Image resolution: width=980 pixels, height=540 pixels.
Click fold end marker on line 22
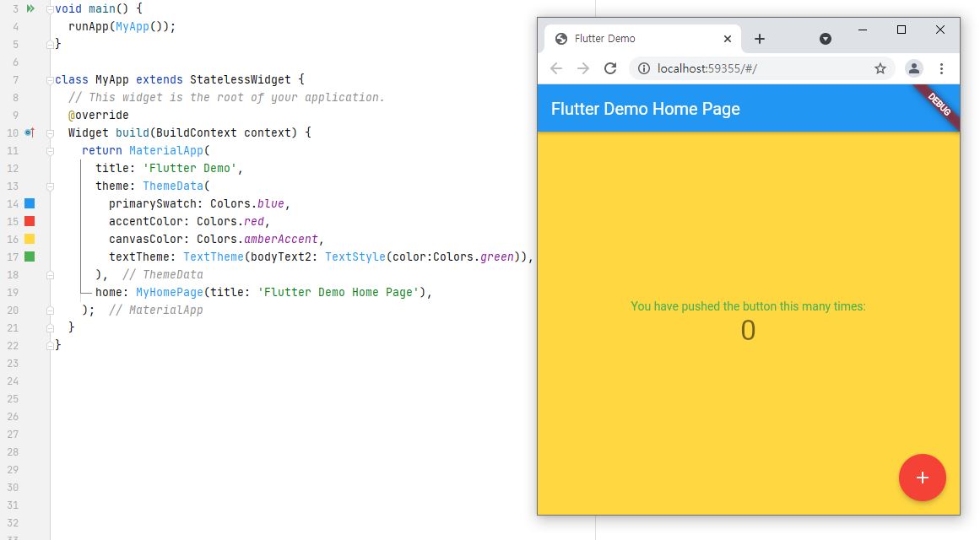50,346
